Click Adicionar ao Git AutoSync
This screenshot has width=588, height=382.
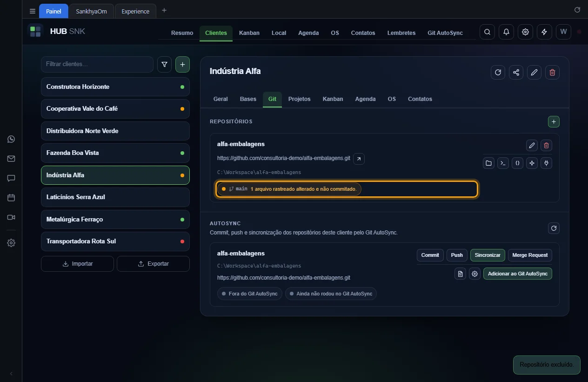tap(518, 274)
